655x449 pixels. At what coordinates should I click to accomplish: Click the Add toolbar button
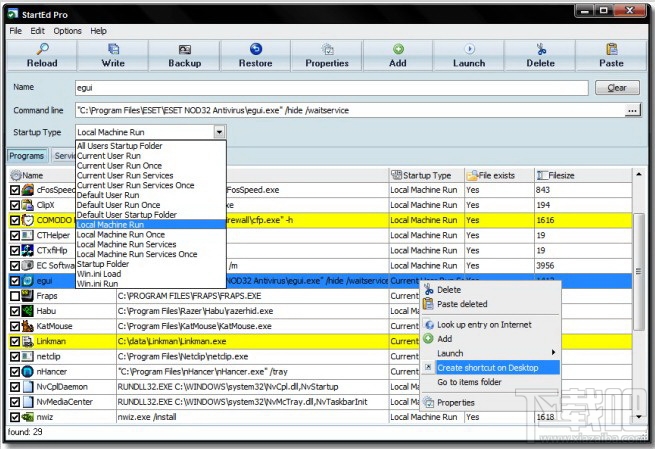tap(398, 56)
